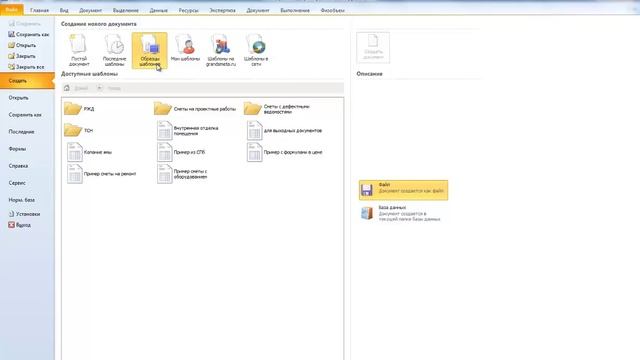Open Мои шаблоны with the person icon
Screen dimensions: 640x360
click(185, 48)
